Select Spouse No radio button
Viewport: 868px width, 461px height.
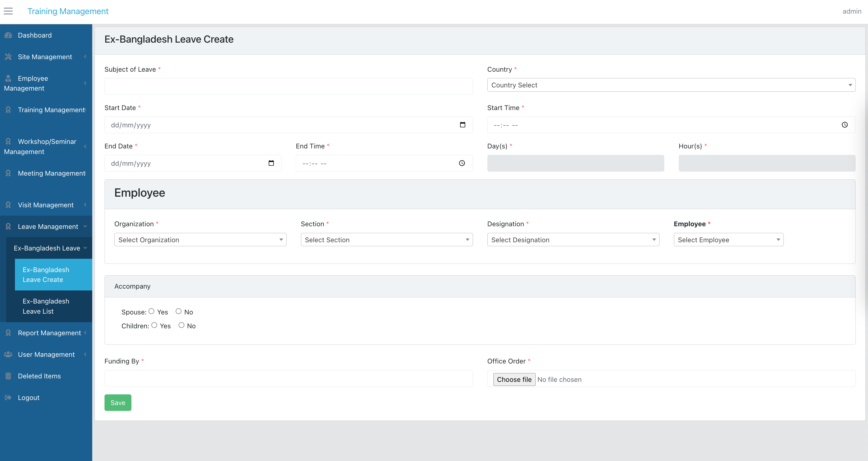click(179, 311)
